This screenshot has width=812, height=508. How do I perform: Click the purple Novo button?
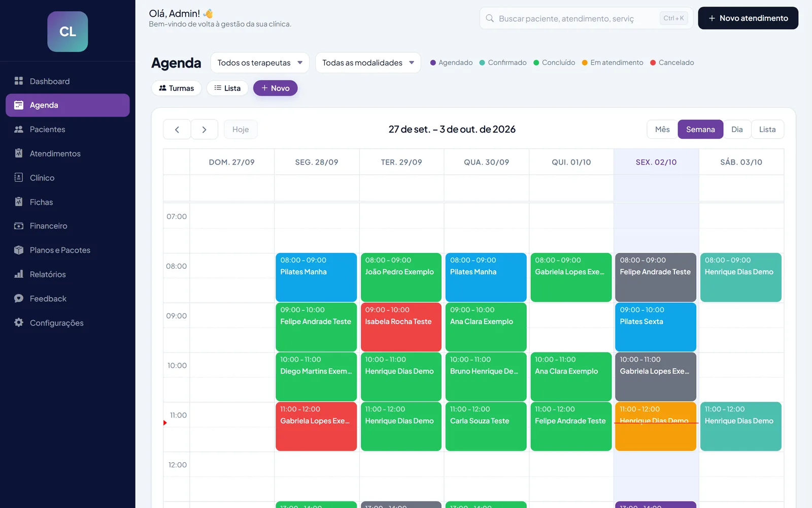[x=275, y=88]
